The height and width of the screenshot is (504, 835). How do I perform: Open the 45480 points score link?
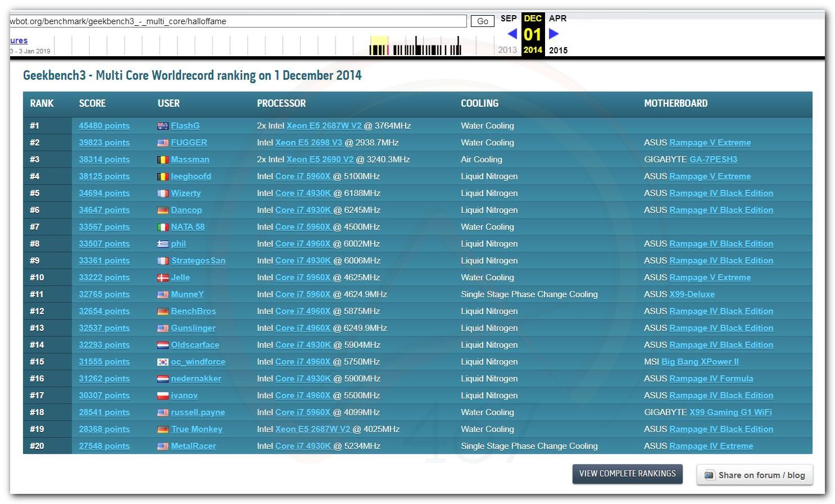[104, 126]
